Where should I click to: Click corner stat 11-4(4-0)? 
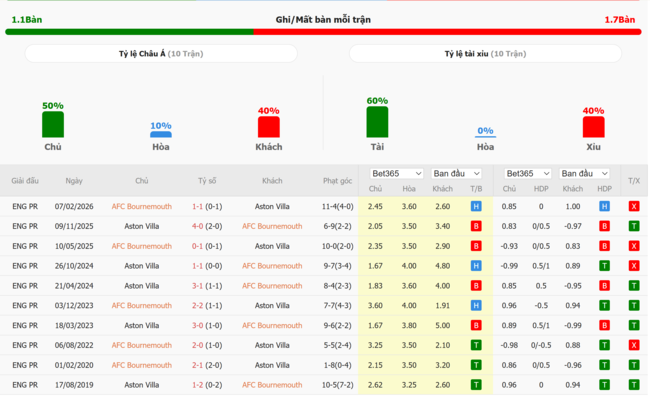coord(337,206)
